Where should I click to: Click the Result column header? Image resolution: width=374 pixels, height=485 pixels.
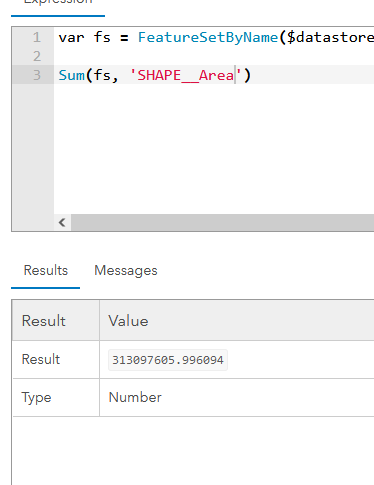tap(44, 321)
